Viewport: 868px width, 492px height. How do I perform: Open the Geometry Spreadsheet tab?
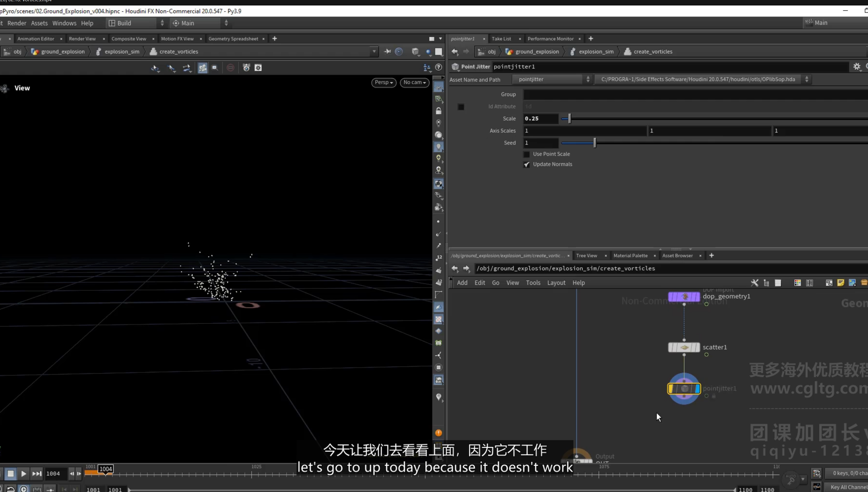click(233, 39)
